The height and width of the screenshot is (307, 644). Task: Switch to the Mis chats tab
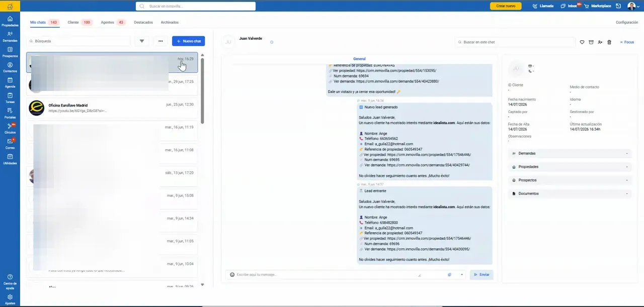pyautogui.click(x=44, y=23)
